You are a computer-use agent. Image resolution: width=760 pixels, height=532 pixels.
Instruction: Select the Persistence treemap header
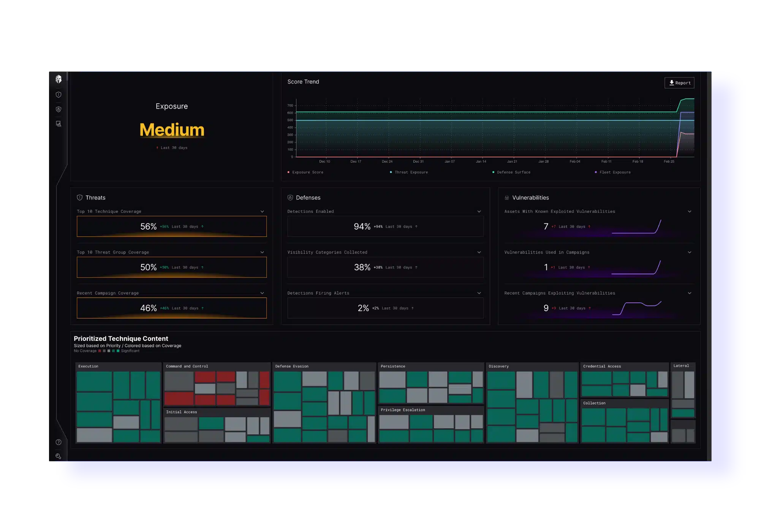coord(393,366)
